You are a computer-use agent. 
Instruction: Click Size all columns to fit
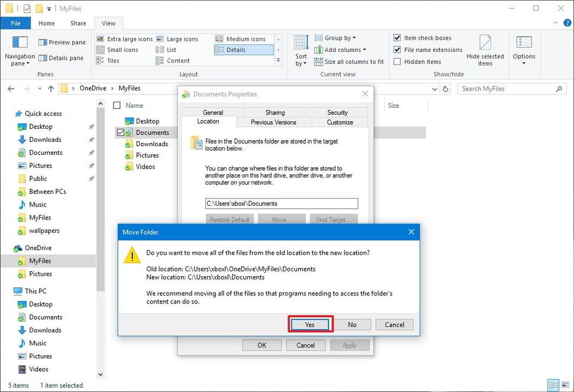349,61
